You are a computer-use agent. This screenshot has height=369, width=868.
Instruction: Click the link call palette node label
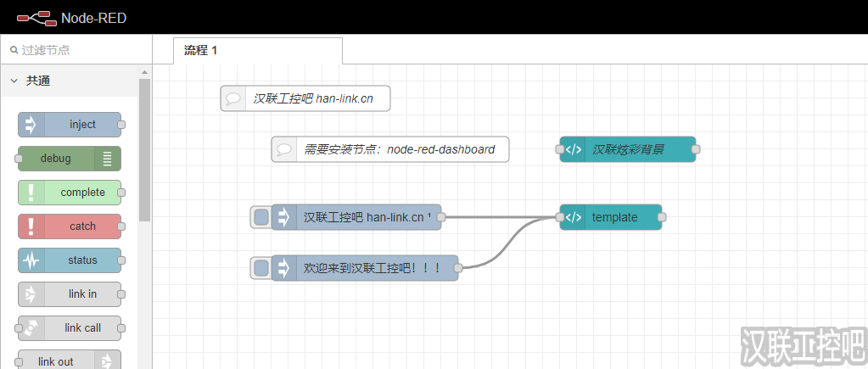pyautogui.click(x=83, y=328)
